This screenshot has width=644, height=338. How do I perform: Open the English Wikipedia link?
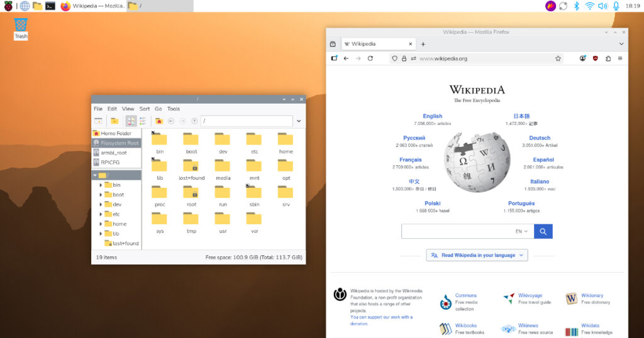pos(432,116)
